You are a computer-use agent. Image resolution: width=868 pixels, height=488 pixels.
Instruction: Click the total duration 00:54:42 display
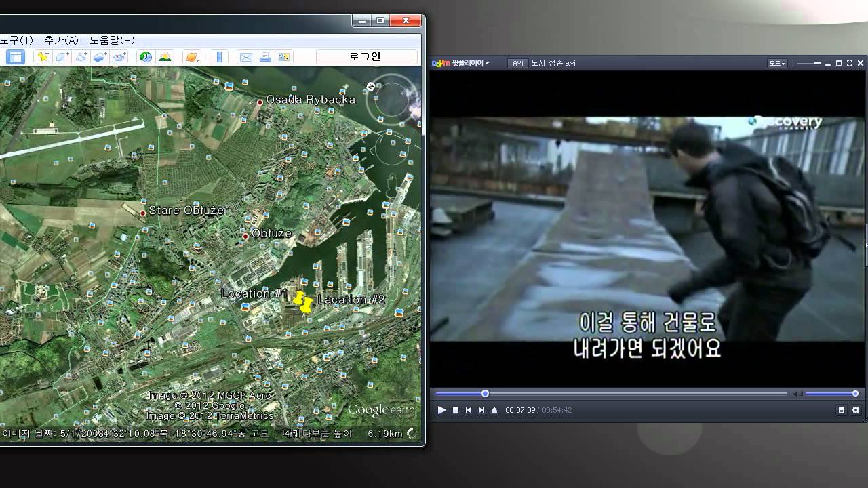pyautogui.click(x=557, y=410)
